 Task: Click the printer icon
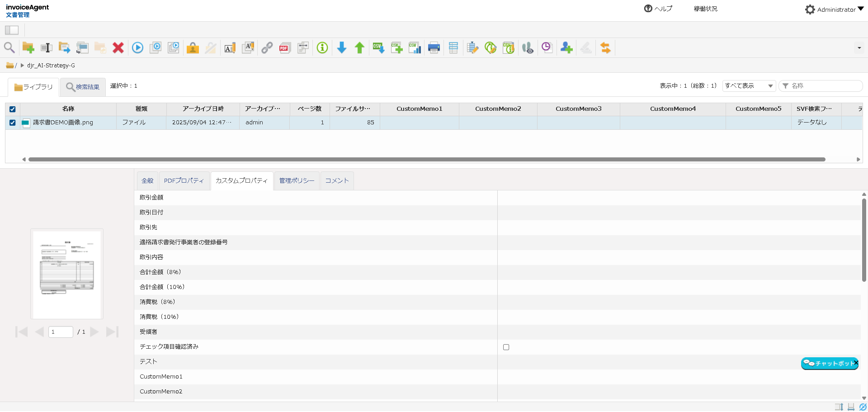434,47
